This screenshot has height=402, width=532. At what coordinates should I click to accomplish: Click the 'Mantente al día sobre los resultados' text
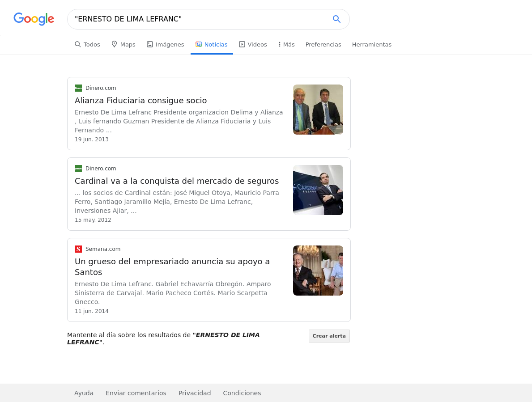[x=163, y=339]
